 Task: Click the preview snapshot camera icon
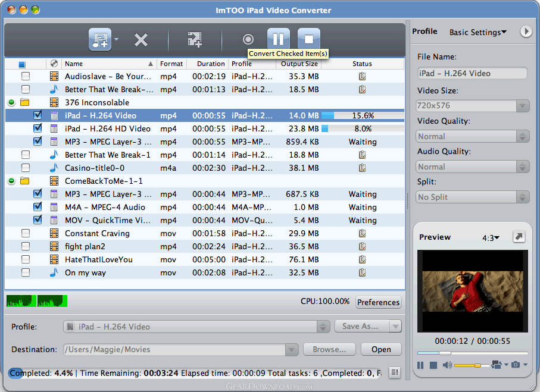pos(516,365)
